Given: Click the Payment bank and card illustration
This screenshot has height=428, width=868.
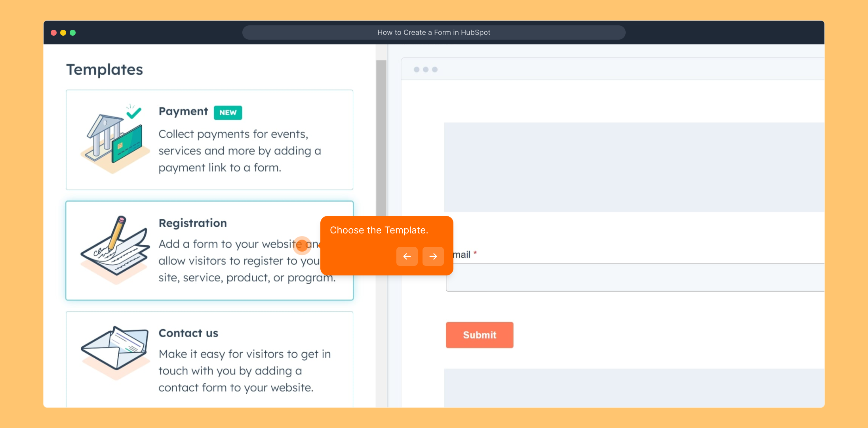Looking at the screenshot, I should [x=114, y=139].
